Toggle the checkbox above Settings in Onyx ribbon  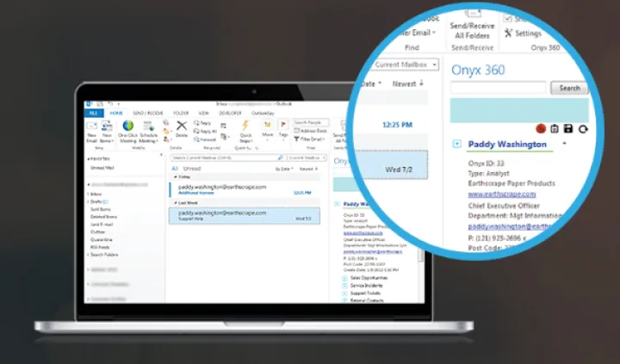click(x=508, y=17)
